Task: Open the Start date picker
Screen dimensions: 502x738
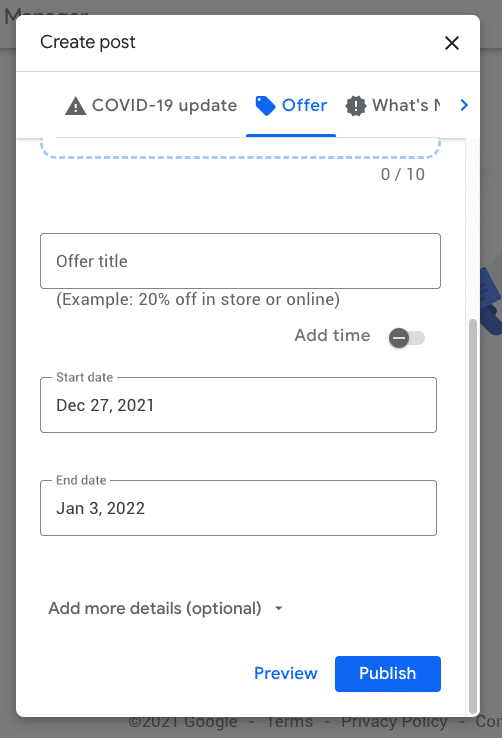Action: (239, 405)
